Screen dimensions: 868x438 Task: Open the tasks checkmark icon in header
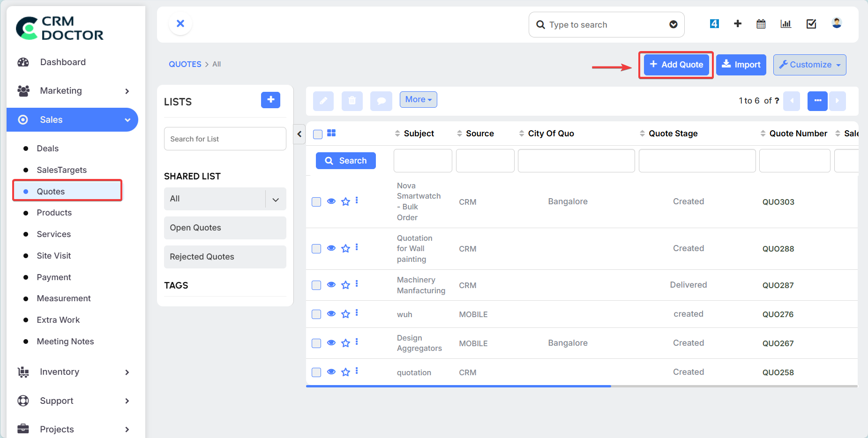[x=811, y=24]
